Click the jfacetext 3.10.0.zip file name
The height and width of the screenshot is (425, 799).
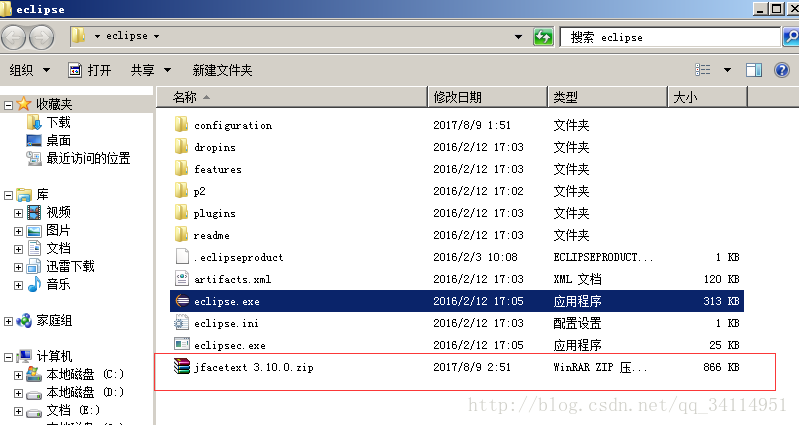pyautogui.click(x=254, y=367)
